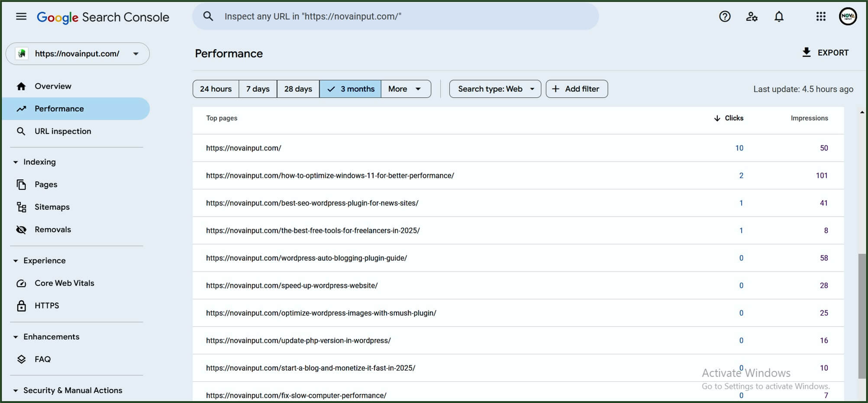Click the search magnifier icon in URL bar
868x403 pixels.
click(x=208, y=16)
